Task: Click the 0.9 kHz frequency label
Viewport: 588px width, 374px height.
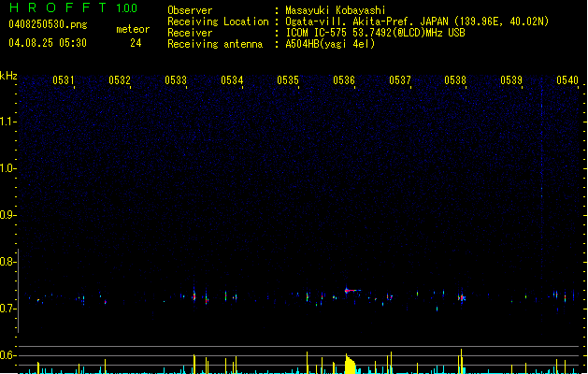Action: click(x=7, y=215)
